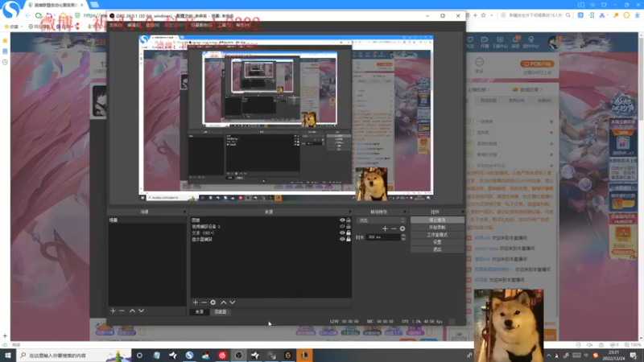Select the 视频捕获设备 2 source row
Screen dimensions: 644x362
[271, 226]
